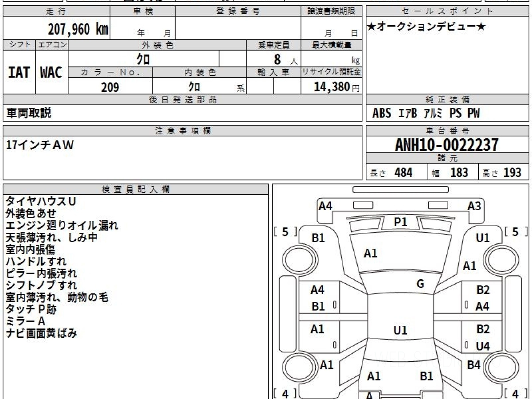The height and width of the screenshot is (399, 532).
Task: Select the 登録番号 header
Action: point(238,12)
